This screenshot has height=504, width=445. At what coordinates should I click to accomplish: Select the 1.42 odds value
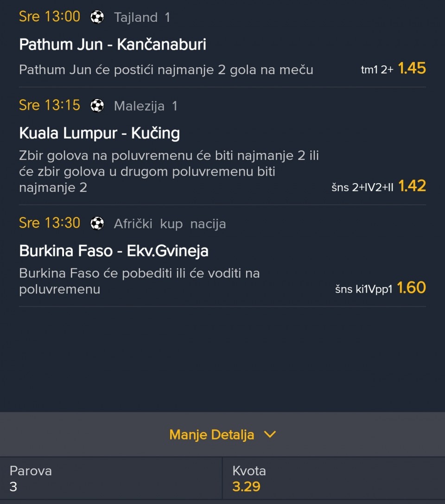pos(412,186)
